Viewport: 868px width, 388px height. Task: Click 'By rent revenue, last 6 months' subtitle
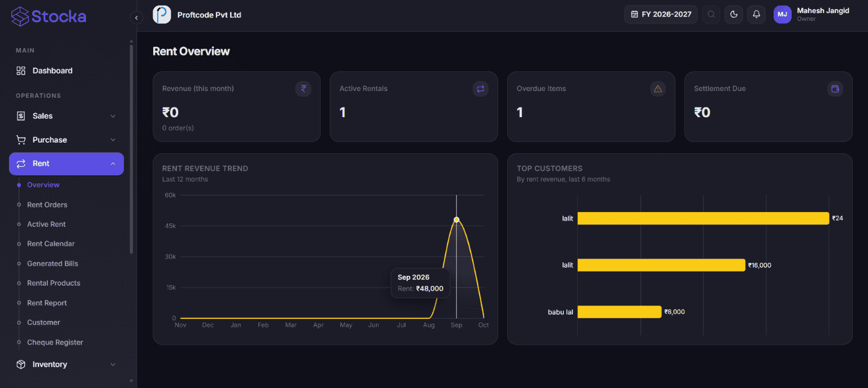click(563, 179)
